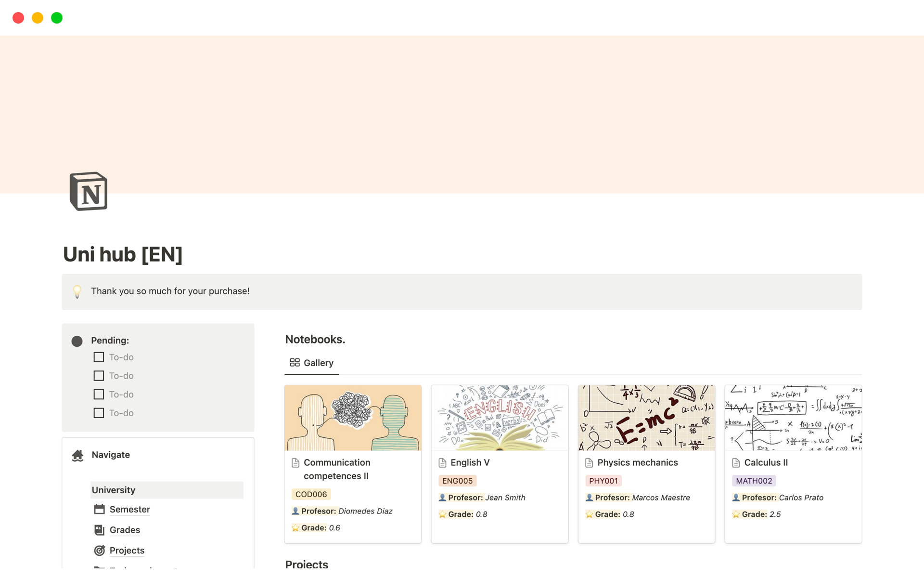Click the A+ icon beside Grades
The height and width of the screenshot is (578, 924).
(x=100, y=530)
